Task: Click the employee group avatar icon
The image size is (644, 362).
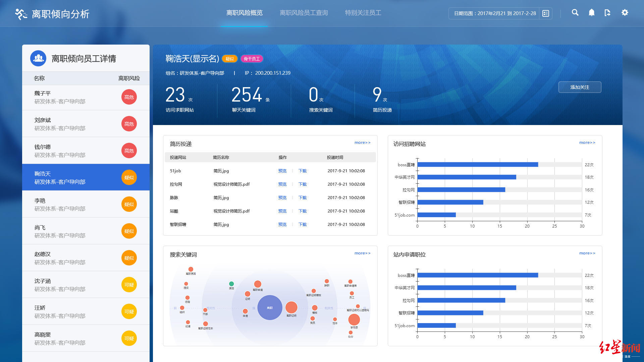Action: 38,58
